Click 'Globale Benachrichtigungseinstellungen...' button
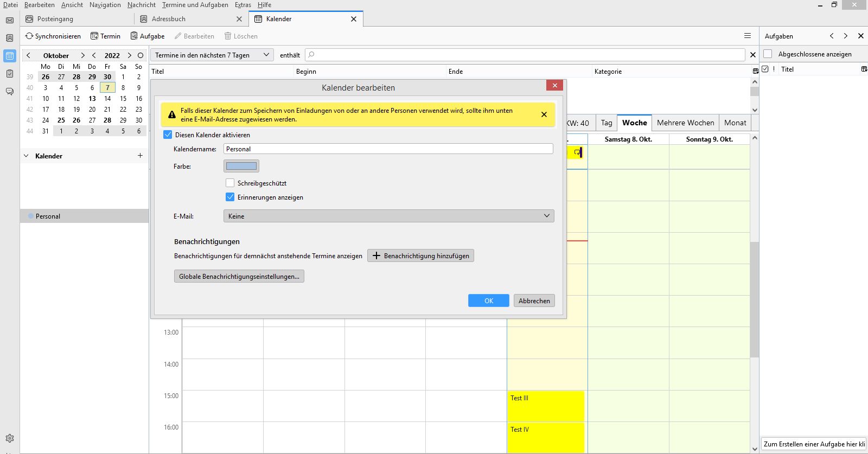 coord(239,277)
